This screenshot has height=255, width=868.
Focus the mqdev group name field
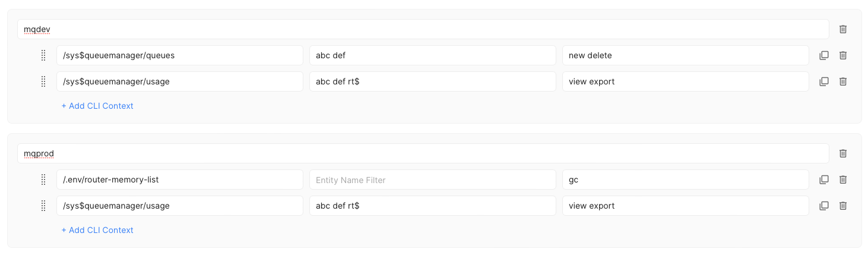(x=423, y=29)
